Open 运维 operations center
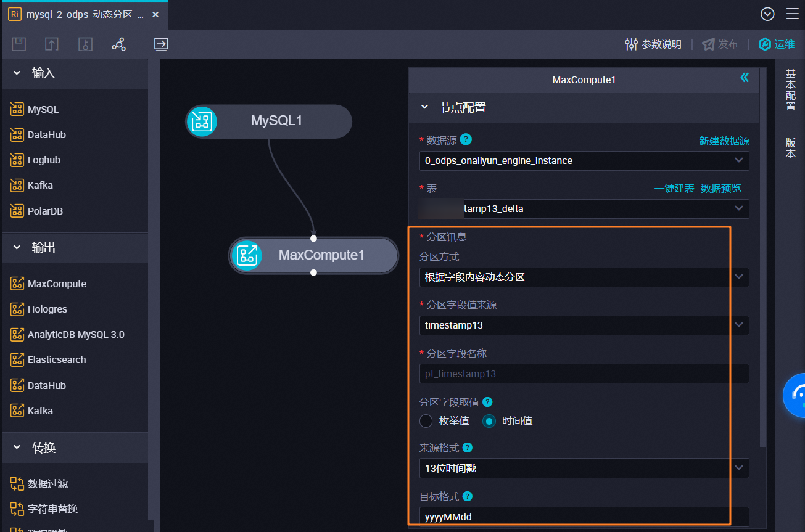The height and width of the screenshot is (532, 805). pos(777,44)
